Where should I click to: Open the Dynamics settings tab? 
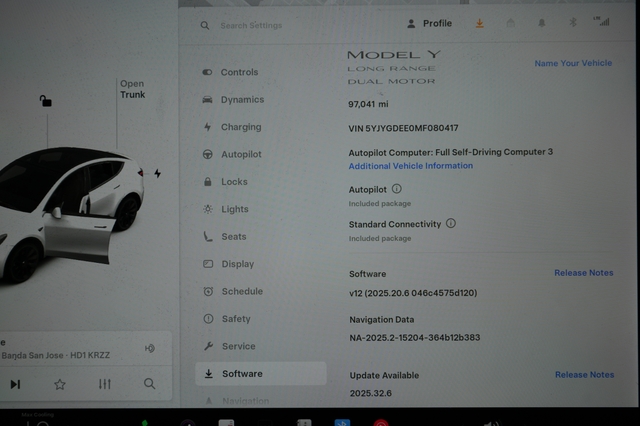coord(233,100)
